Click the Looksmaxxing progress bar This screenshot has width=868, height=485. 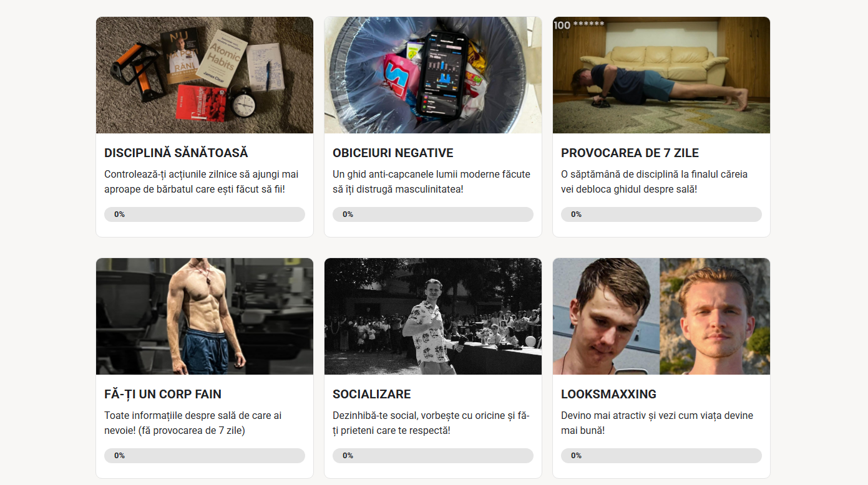tap(661, 456)
